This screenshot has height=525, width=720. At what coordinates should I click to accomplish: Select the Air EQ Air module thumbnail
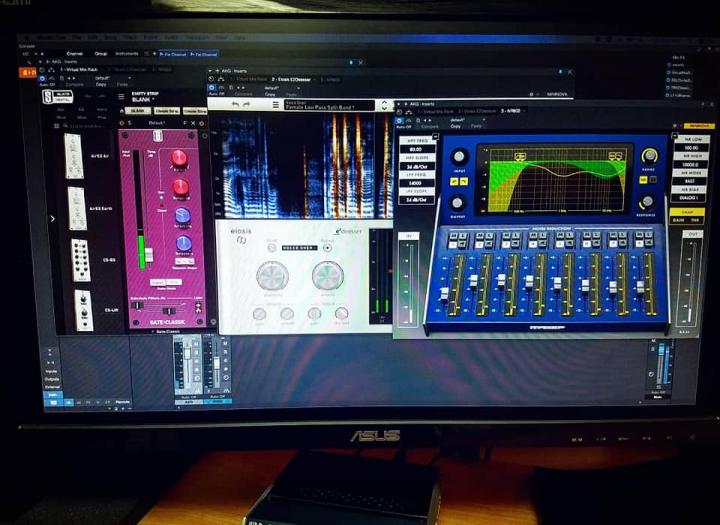74,156
